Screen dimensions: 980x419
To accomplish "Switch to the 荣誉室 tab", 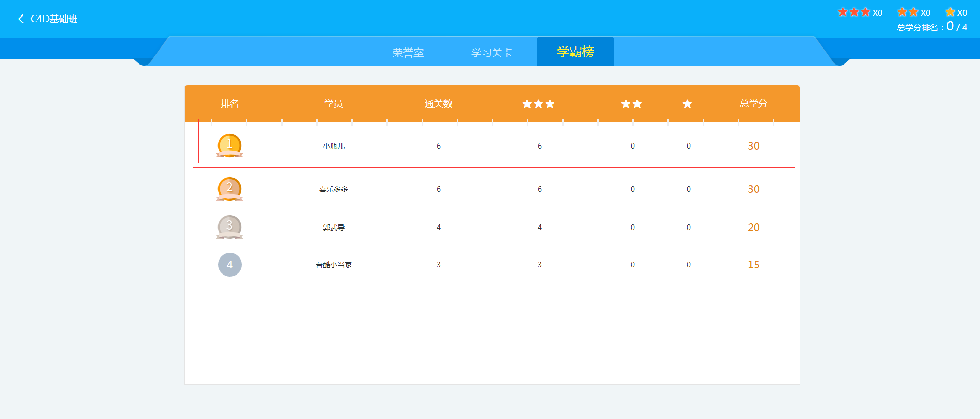I will (x=408, y=53).
